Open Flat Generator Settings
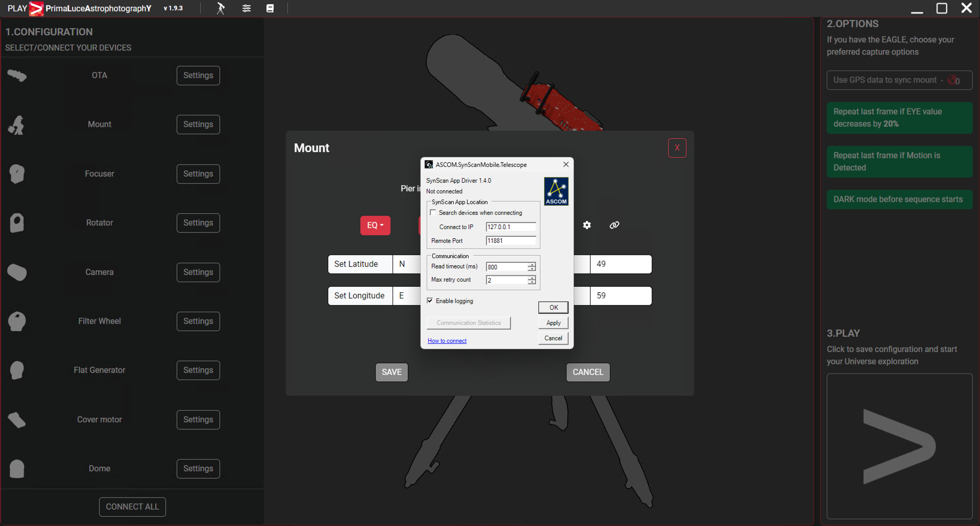Screen dimensions: 980x526 tap(198, 370)
